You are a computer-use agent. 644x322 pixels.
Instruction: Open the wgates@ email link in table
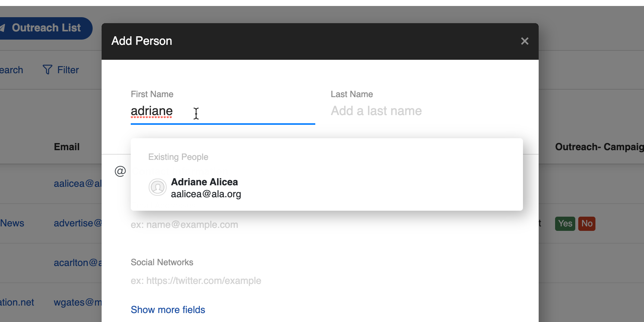click(77, 302)
